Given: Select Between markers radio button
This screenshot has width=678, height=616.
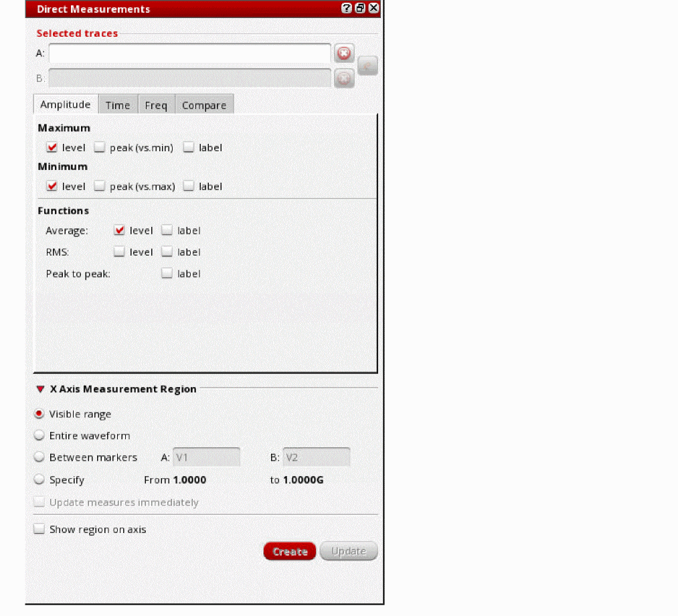Looking at the screenshot, I should pyautogui.click(x=39, y=457).
